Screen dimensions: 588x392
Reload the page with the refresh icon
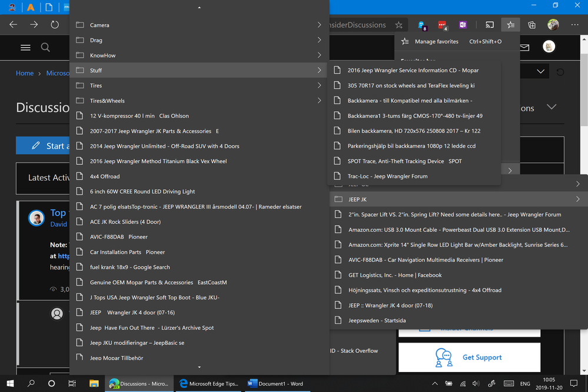[55, 25]
